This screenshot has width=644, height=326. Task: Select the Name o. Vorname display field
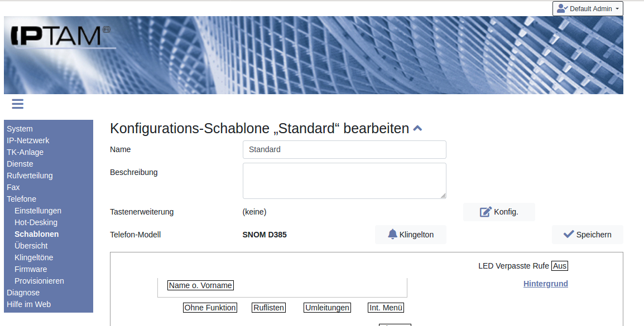click(x=200, y=285)
